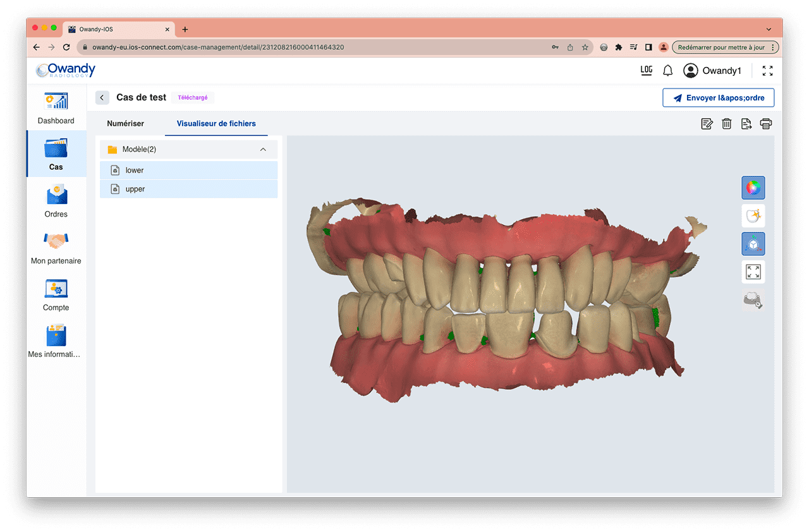Click the trash delete icon
Viewport: 809px width, 532px height.
(x=727, y=124)
